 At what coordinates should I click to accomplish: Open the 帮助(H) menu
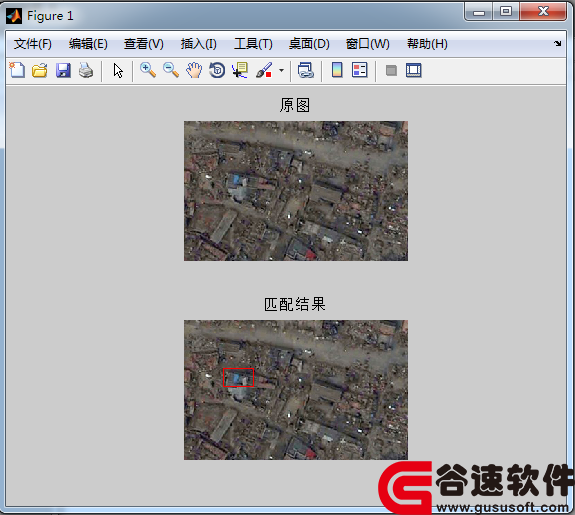pyautogui.click(x=427, y=44)
